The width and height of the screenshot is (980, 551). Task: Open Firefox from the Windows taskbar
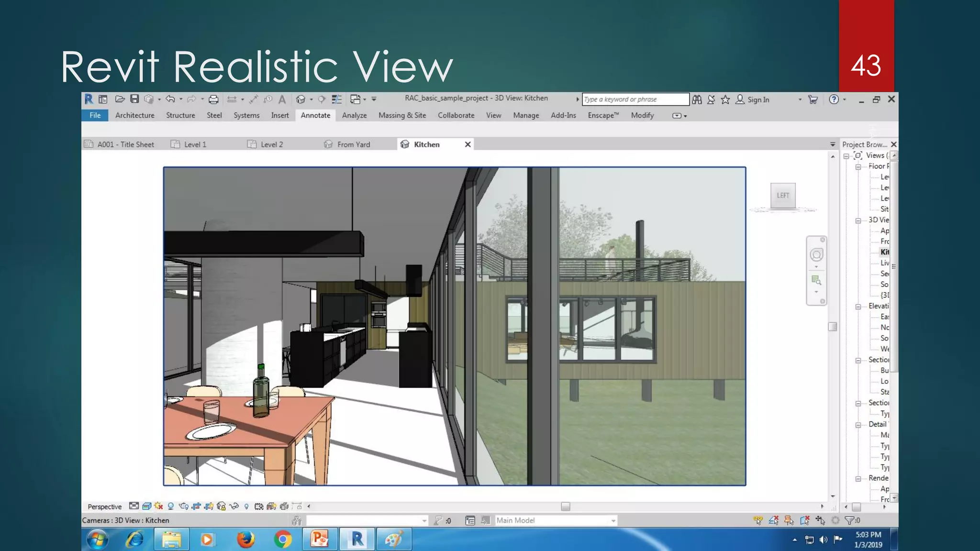pos(246,540)
